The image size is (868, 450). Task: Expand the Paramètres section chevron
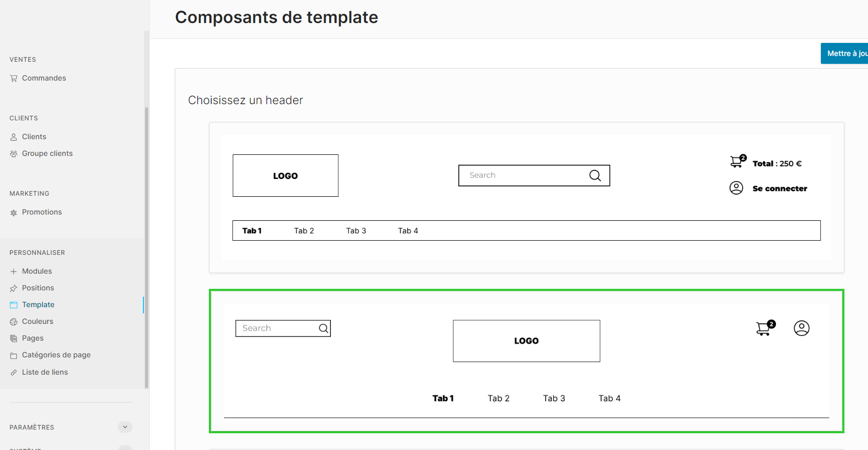pos(125,427)
